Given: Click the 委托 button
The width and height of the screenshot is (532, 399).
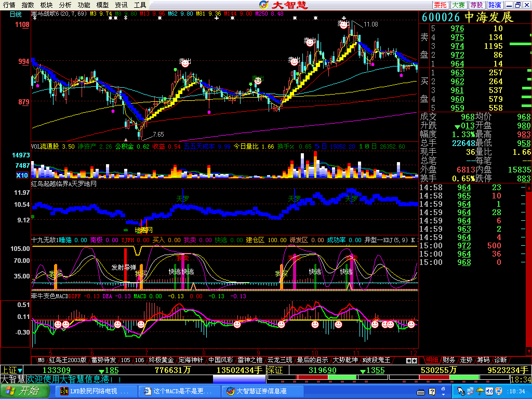Looking at the screenshot, I should pyautogui.click(x=441, y=5).
